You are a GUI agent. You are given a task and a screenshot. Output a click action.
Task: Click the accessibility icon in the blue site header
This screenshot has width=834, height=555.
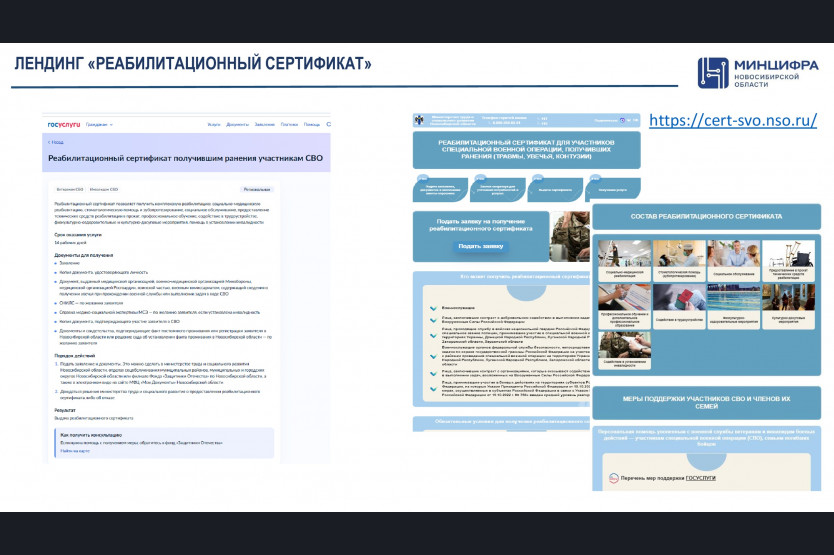click(x=622, y=120)
